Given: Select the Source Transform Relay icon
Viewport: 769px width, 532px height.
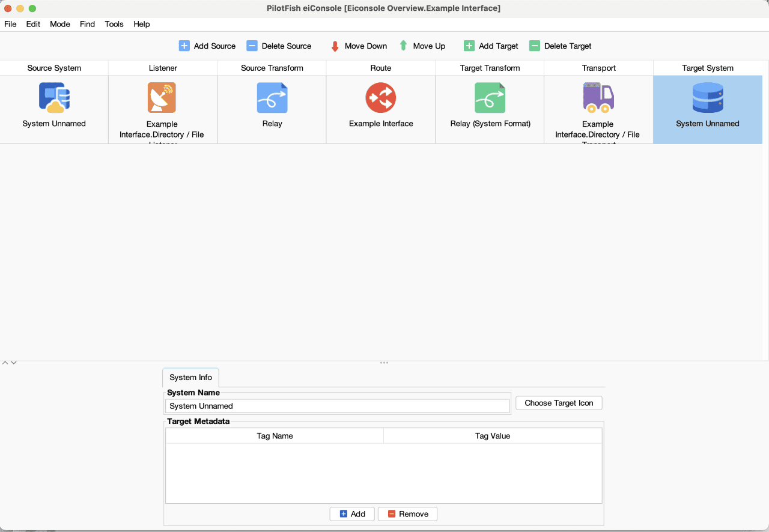Looking at the screenshot, I should click(x=272, y=97).
